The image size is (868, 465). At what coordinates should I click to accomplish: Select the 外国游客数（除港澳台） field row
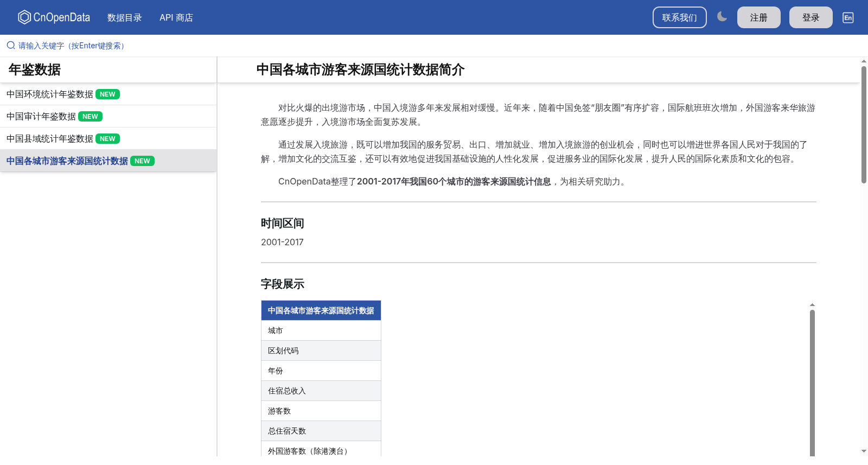pyautogui.click(x=321, y=450)
